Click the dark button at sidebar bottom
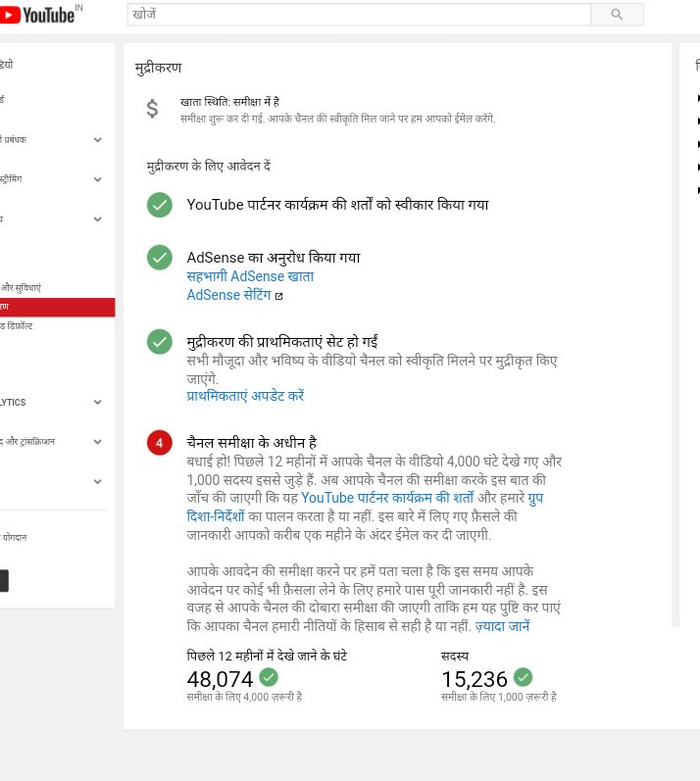The image size is (700, 781). click(x=4, y=581)
